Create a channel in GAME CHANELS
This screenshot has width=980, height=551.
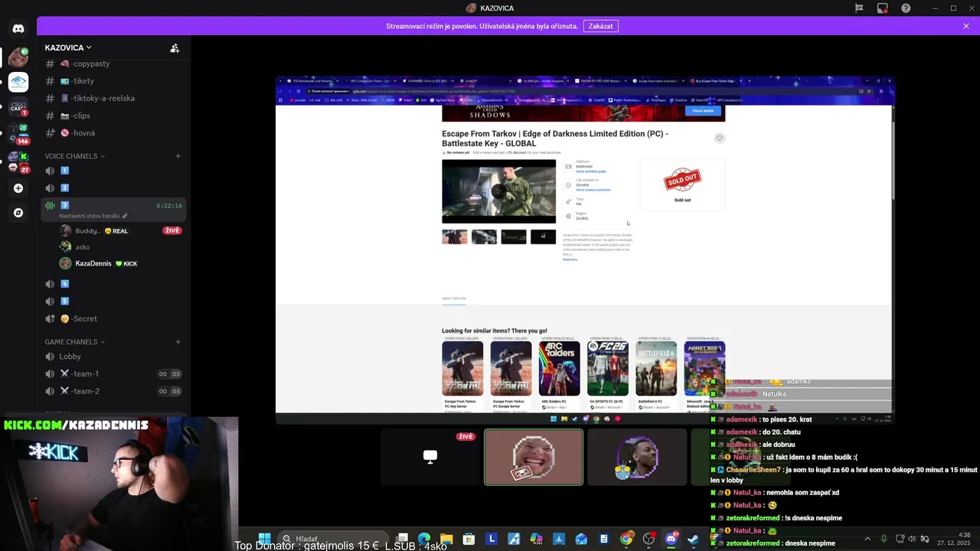point(178,342)
